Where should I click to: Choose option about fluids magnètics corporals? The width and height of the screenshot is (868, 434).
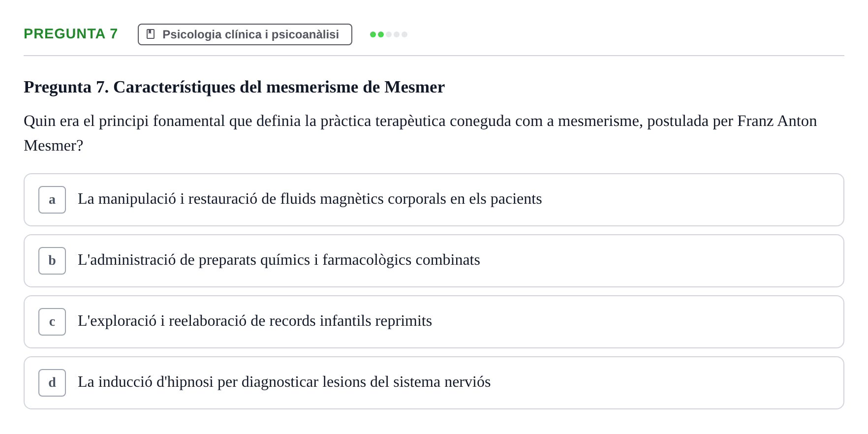(310, 199)
